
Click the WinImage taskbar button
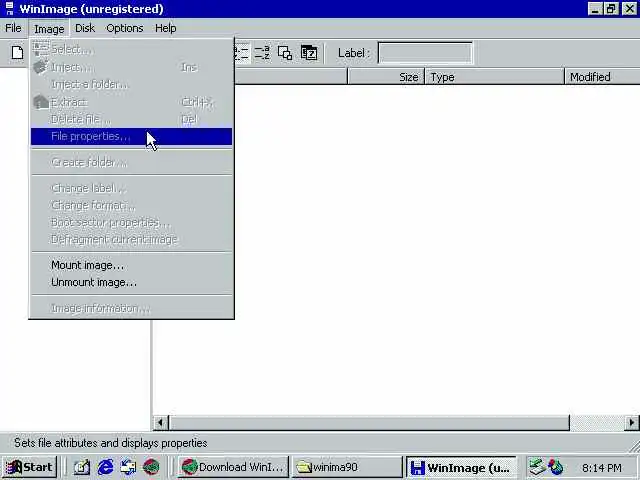coord(461,467)
